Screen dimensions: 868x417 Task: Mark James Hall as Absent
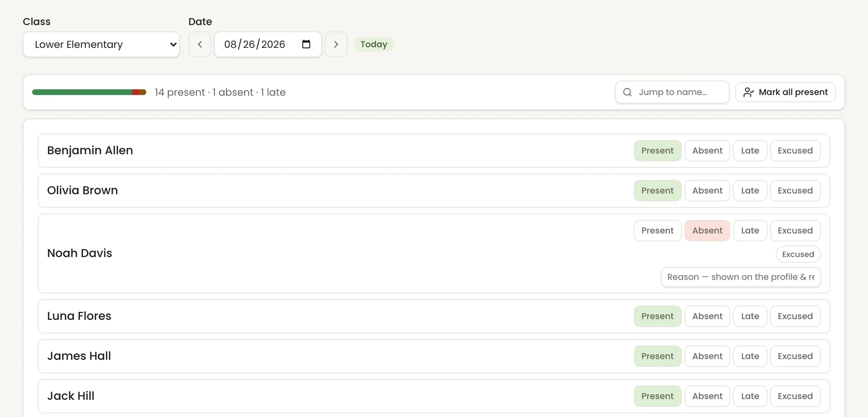707,356
